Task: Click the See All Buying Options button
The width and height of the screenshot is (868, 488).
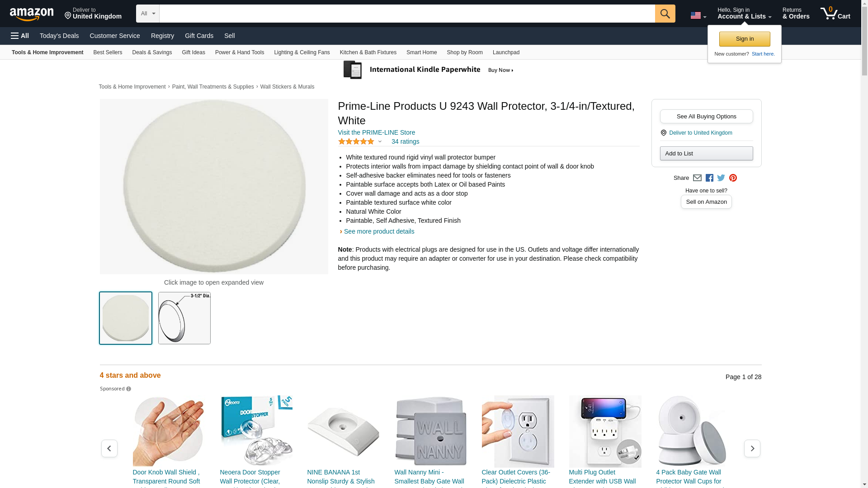Action: pyautogui.click(x=706, y=117)
